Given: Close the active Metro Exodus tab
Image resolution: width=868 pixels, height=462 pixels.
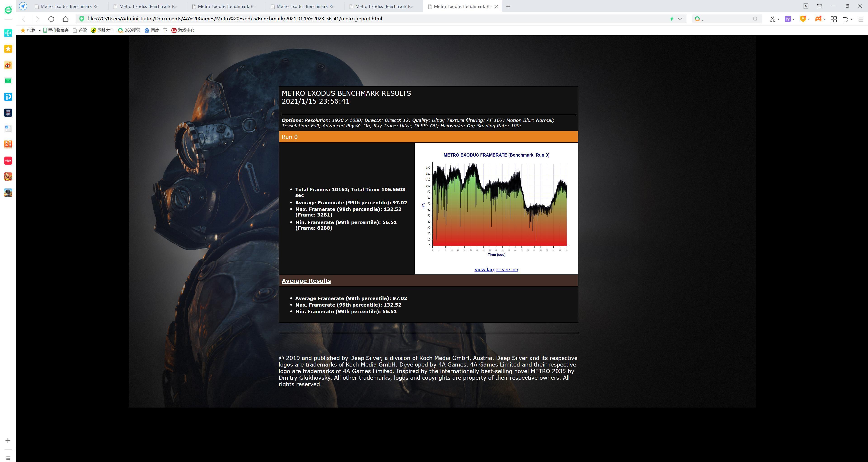Looking at the screenshot, I should click(496, 6).
